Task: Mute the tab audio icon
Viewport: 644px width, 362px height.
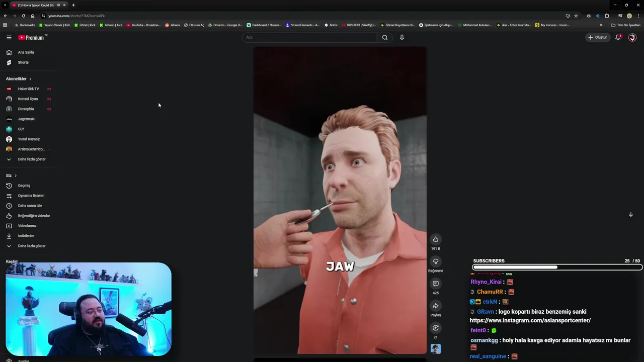Action: [58, 5]
